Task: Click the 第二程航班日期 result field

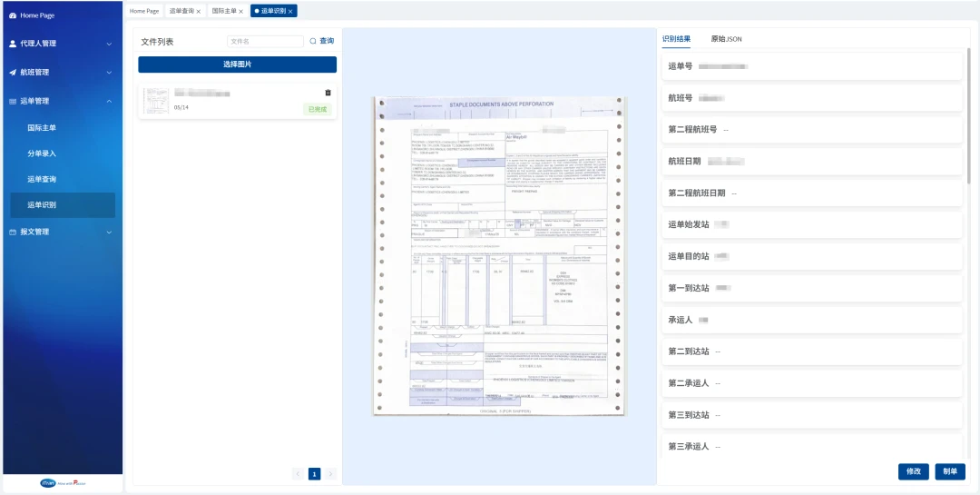Action: pos(812,193)
